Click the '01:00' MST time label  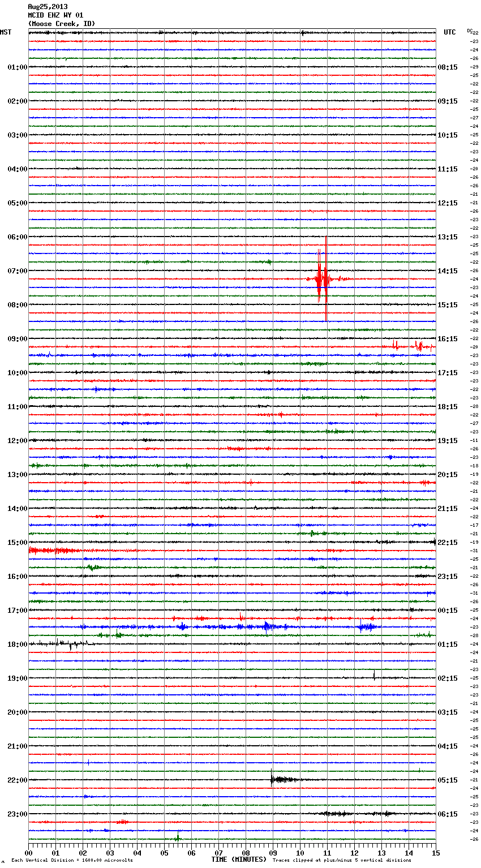pyautogui.click(x=18, y=67)
